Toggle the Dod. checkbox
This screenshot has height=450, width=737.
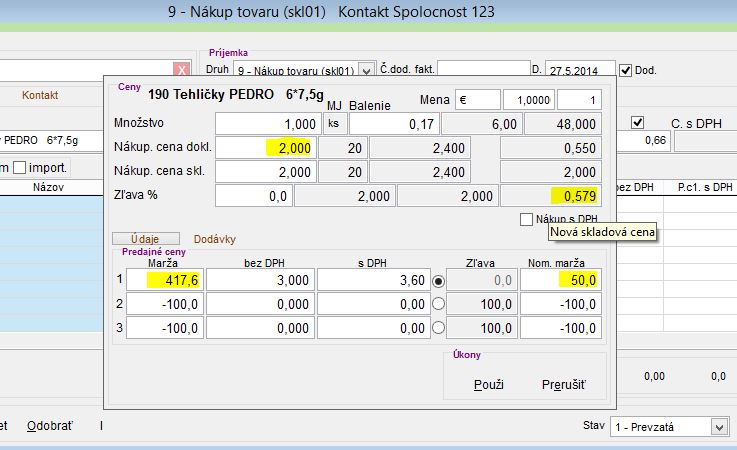coord(626,70)
